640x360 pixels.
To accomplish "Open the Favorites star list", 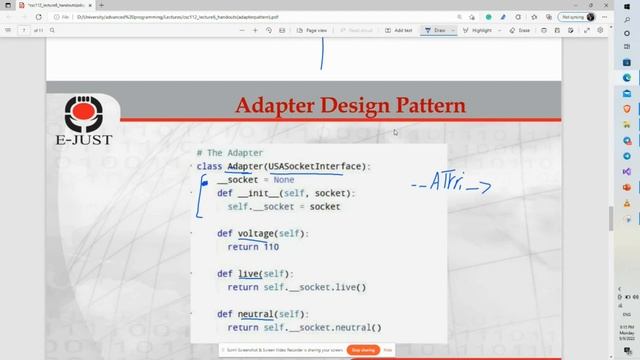I will 534,17.
